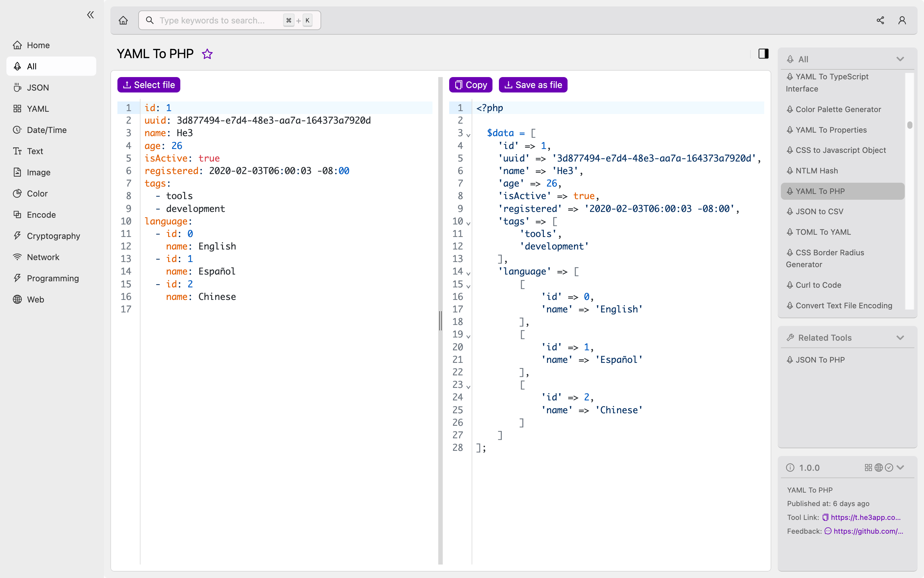Click the wrench icon in Related Tools header

[790, 338]
